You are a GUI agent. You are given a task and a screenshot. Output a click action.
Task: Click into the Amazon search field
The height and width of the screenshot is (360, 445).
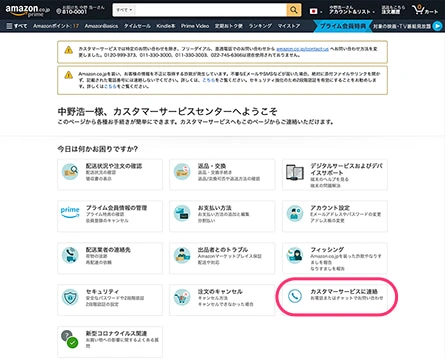pos(211,10)
